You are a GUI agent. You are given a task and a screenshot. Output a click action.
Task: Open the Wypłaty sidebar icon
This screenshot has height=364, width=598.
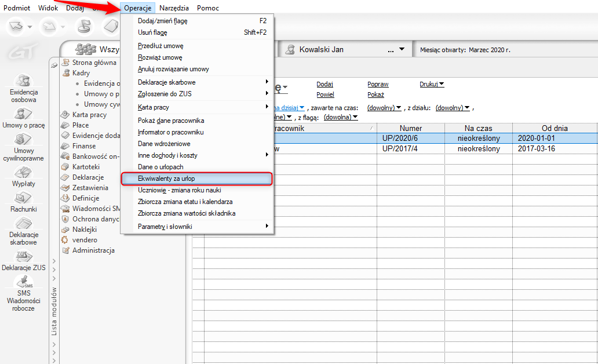point(23,173)
